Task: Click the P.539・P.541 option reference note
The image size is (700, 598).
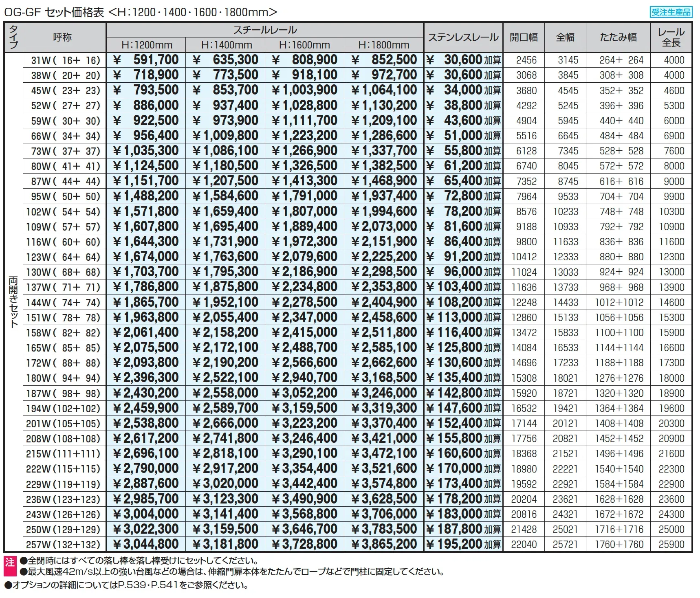Action: coord(126,585)
